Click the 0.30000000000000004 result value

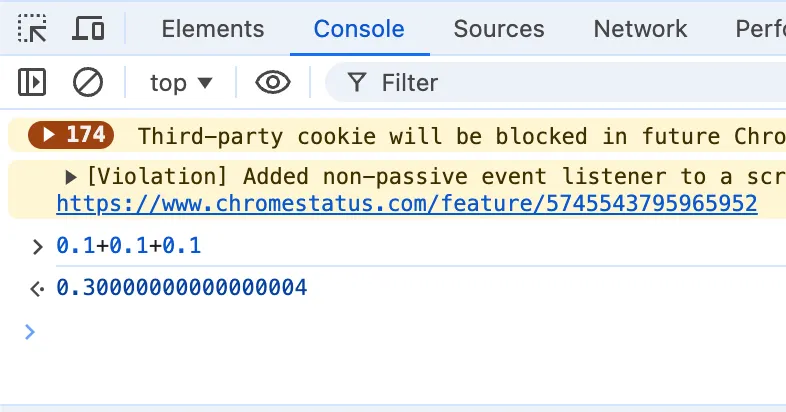182,289
